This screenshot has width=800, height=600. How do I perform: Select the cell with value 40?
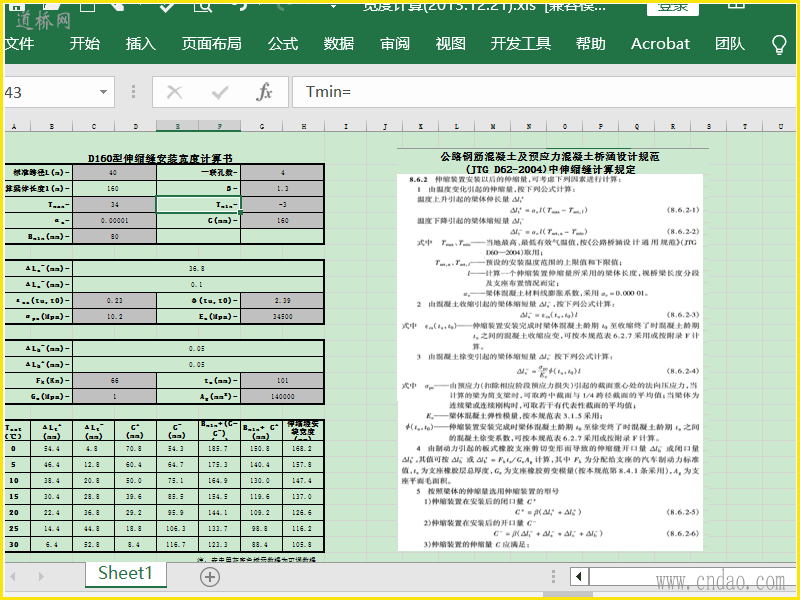(x=114, y=172)
